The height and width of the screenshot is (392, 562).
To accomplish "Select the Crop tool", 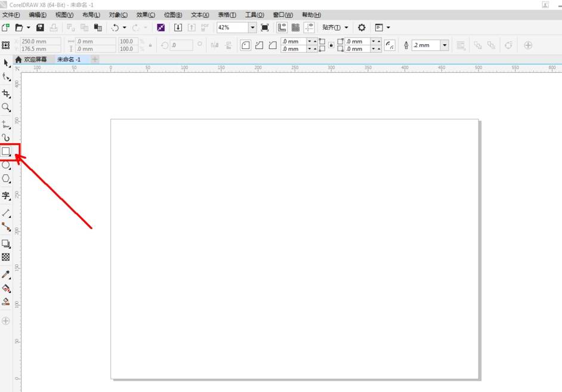I will pyautogui.click(x=7, y=94).
